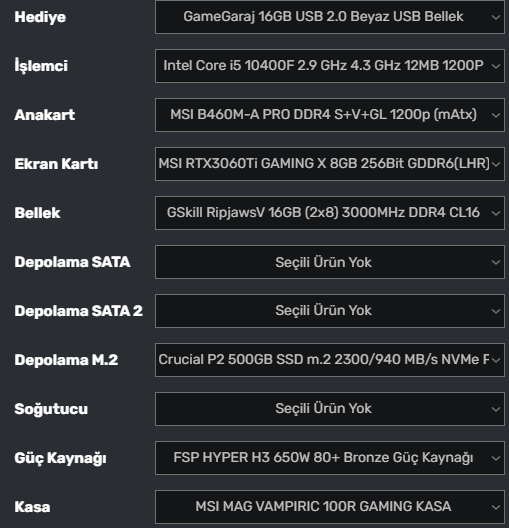Click the chevron arrow on the Bellek field

click(x=496, y=213)
